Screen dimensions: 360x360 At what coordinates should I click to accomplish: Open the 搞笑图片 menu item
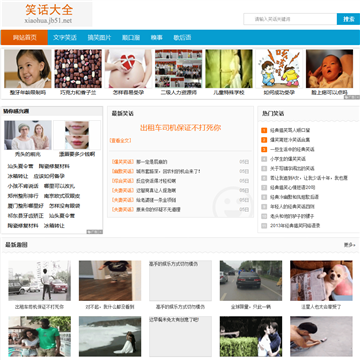(x=99, y=38)
